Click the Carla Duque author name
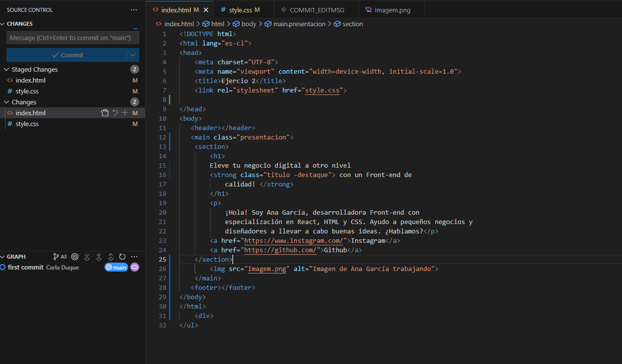 pos(62,268)
